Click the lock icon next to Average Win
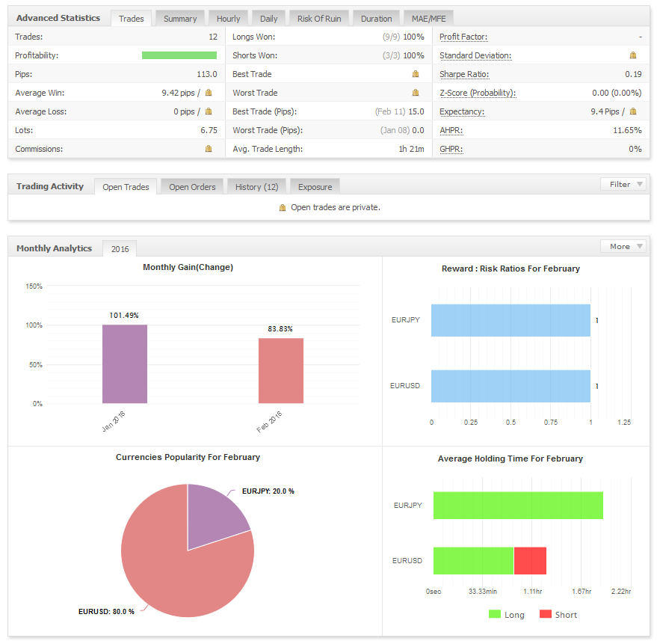Screen dimensions: 657x644 pos(209,93)
